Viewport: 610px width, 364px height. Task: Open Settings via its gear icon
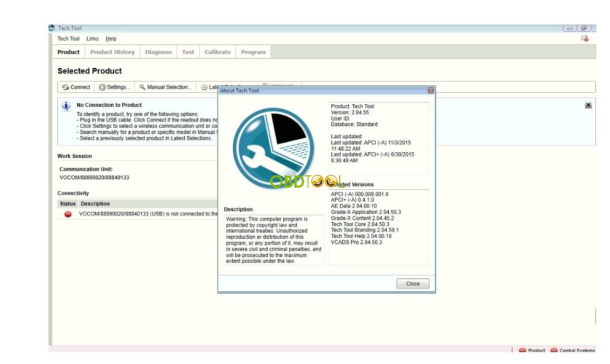(103, 87)
